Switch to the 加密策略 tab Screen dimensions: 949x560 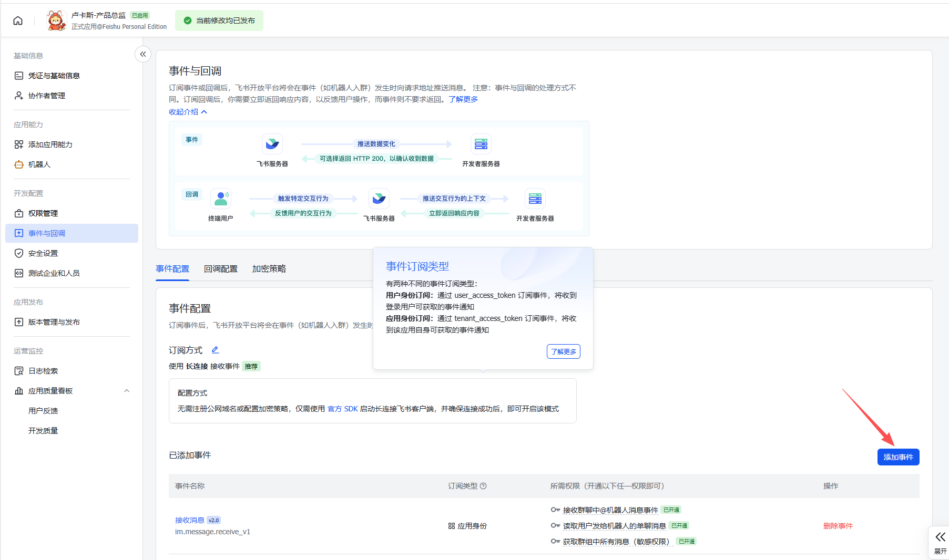(x=269, y=269)
